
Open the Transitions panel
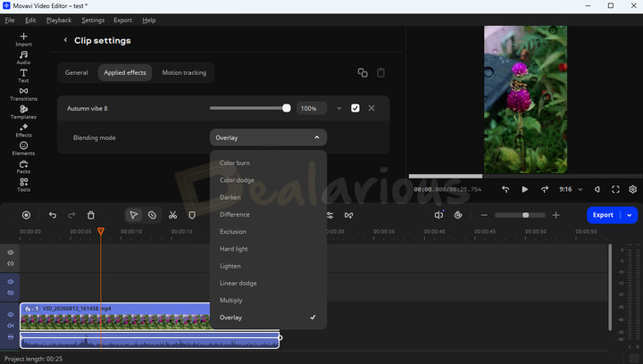click(x=23, y=94)
